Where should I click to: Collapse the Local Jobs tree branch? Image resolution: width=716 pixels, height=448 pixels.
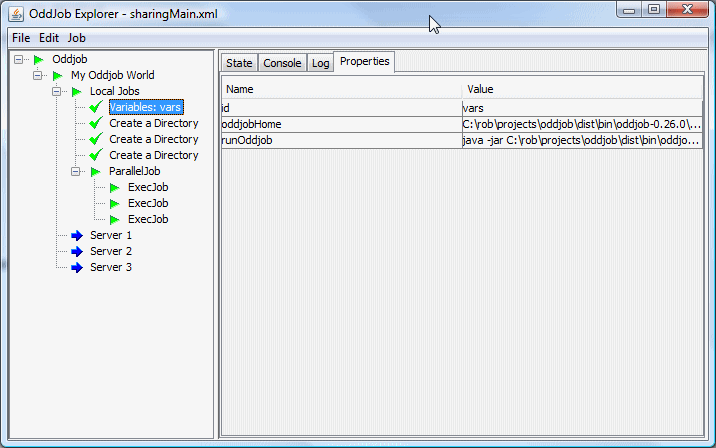pyautogui.click(x=58, y=92)
